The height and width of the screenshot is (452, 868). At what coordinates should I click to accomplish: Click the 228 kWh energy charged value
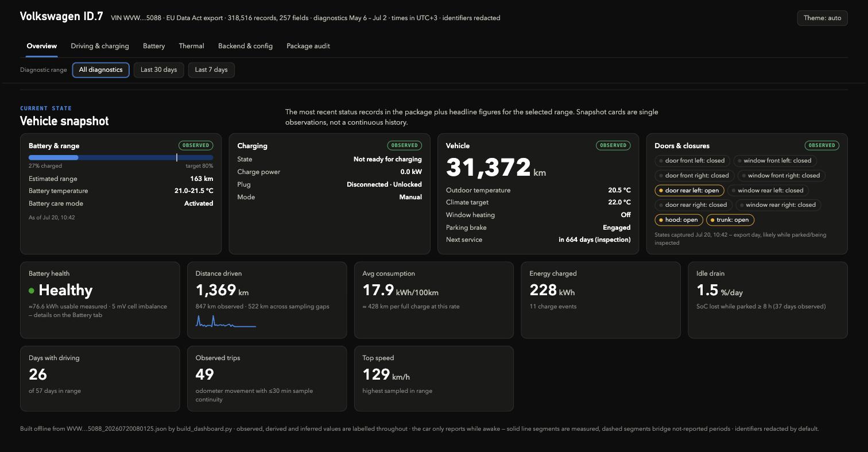click(x=552, y=291)
